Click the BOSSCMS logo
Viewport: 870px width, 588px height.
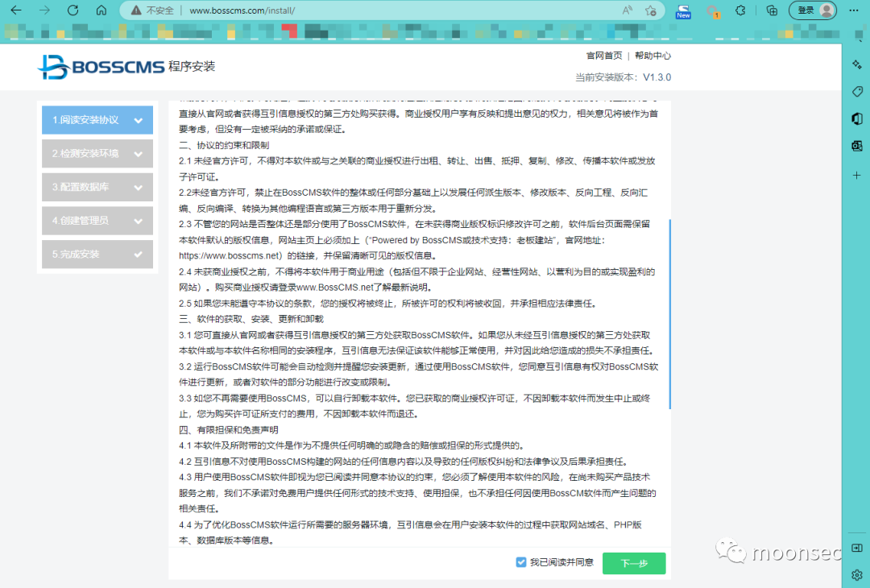click(101, 67)
